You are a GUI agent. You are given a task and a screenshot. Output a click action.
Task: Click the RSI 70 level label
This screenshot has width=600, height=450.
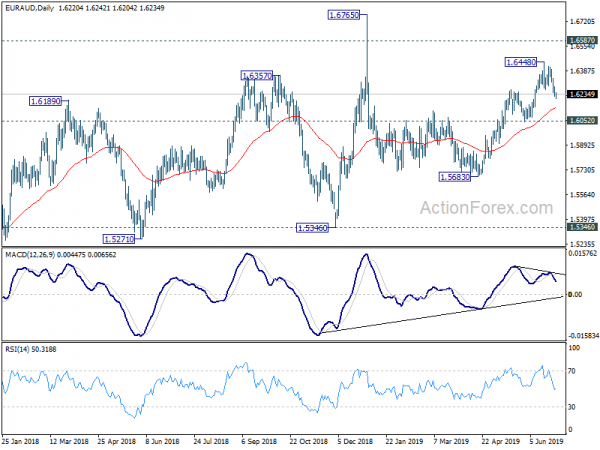pyautogui.click(x=572, y=371)
